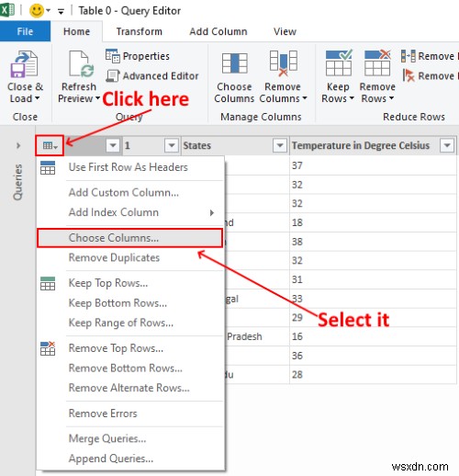Viewport: 459px width, 476px height.
Task: Click the first Remove icon in Reduce Rows
Action: point(409,56)
